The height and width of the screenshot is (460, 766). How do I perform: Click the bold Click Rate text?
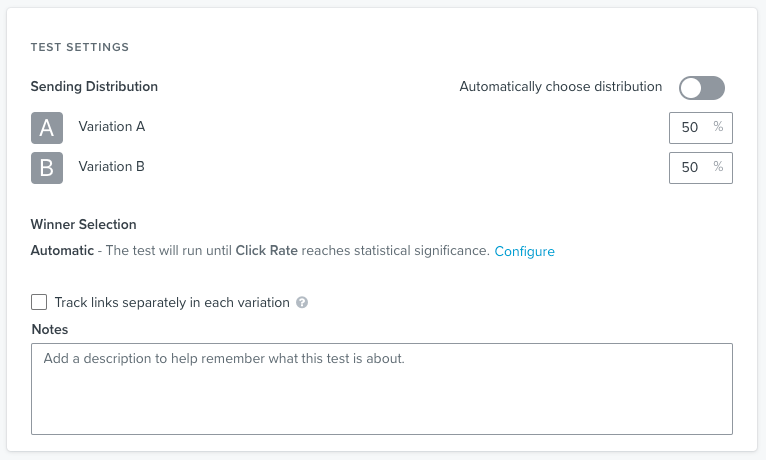click(266, 251)
